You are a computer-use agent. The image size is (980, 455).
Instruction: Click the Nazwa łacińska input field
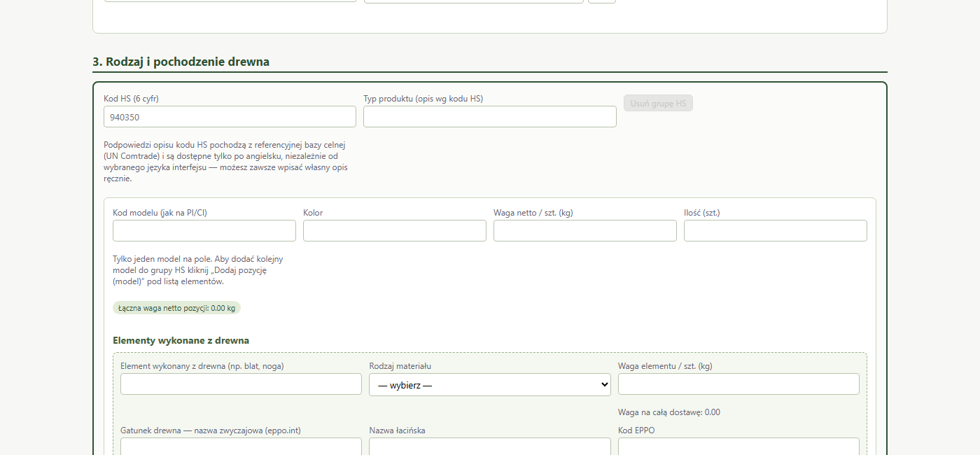coord(490,447)
